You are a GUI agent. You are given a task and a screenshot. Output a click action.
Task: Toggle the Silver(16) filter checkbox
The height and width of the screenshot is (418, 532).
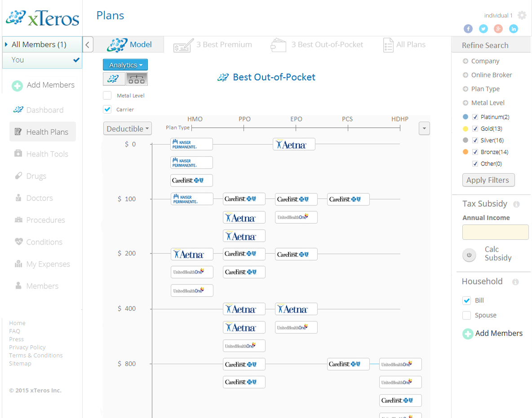point(475,141)
